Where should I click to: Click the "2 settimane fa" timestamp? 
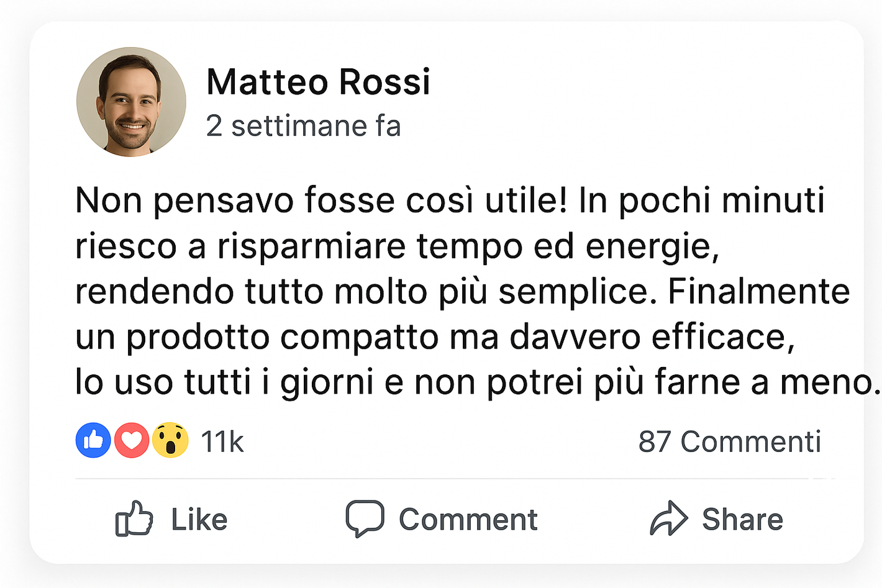coord(303,126)
